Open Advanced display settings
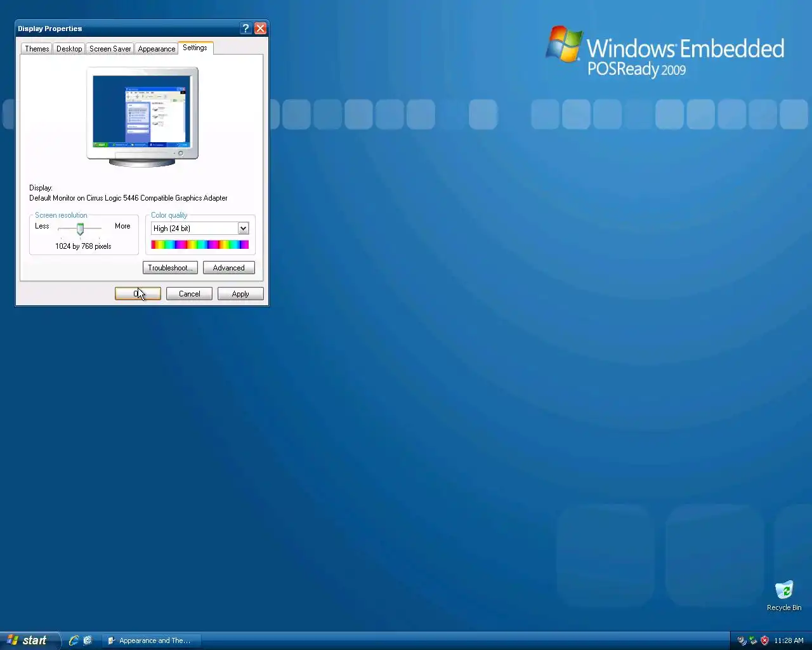 tap(229, 268)
